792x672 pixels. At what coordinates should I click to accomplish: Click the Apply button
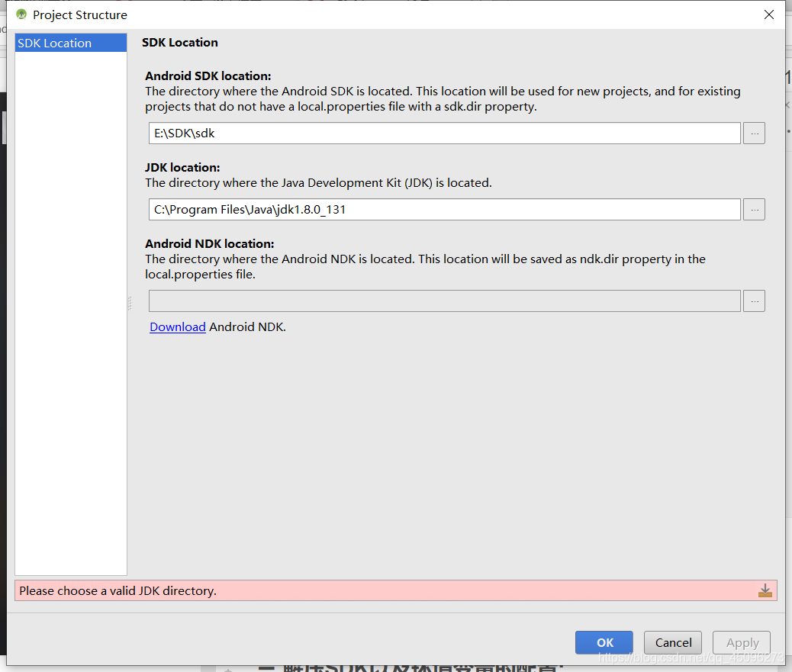click(x=742, y=642)
